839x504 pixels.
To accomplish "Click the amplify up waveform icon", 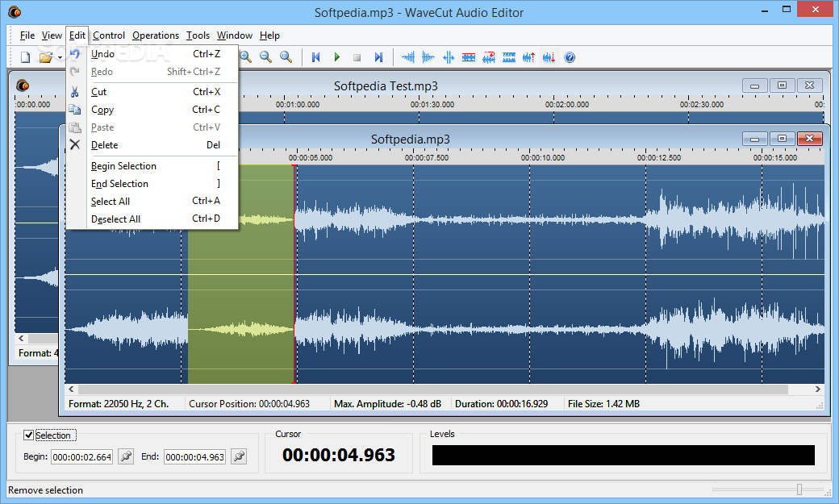I will click(529, 57).
